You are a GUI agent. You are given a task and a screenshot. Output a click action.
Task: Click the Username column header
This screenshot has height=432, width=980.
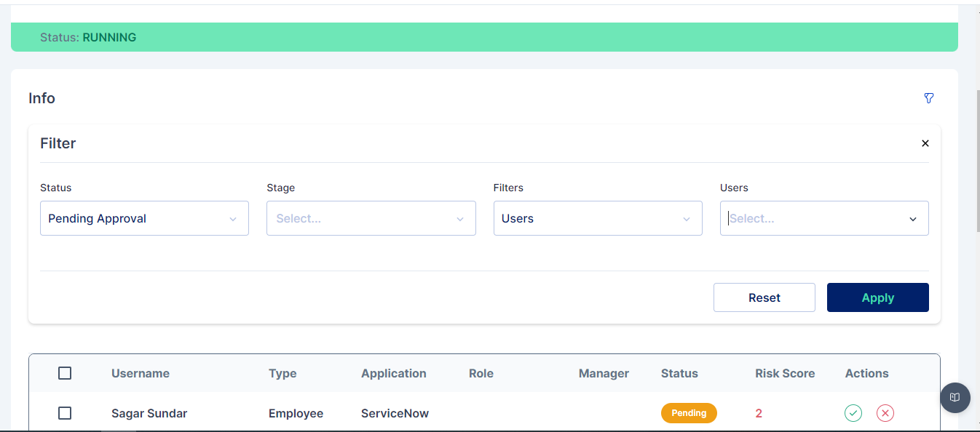[141, 373]
